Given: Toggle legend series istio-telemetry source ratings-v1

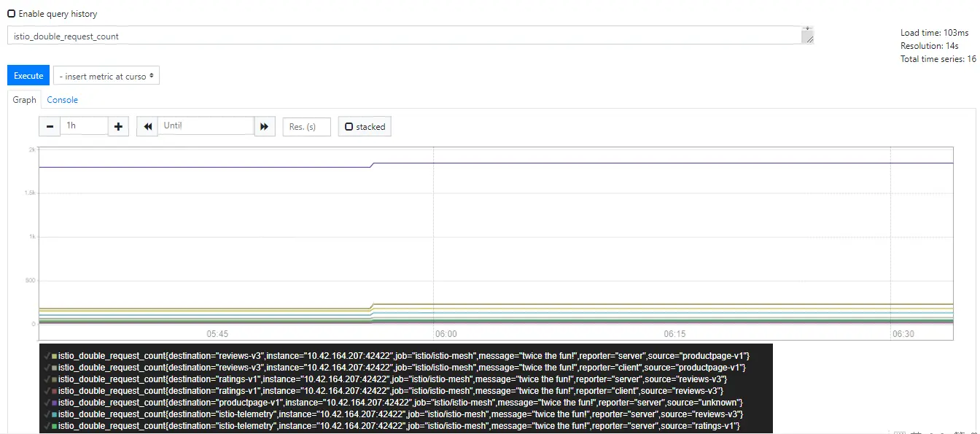Looking at the screenshot, I should pos(393,426).
